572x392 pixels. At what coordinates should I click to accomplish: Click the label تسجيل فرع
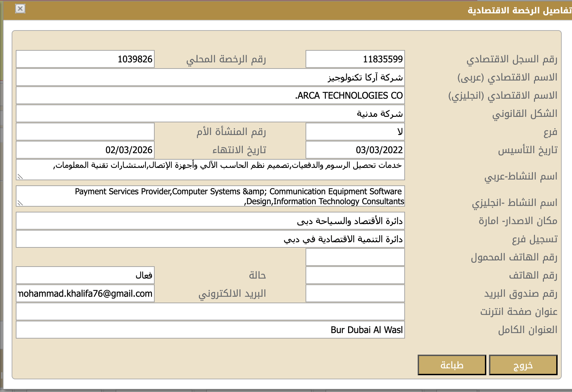535,239
